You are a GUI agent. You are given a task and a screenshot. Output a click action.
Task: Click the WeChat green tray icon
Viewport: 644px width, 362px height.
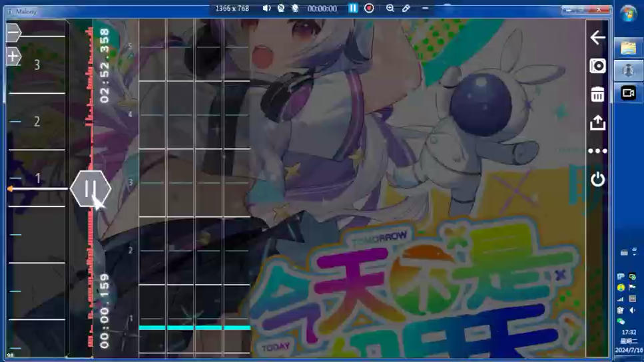[x=621, y=321]
